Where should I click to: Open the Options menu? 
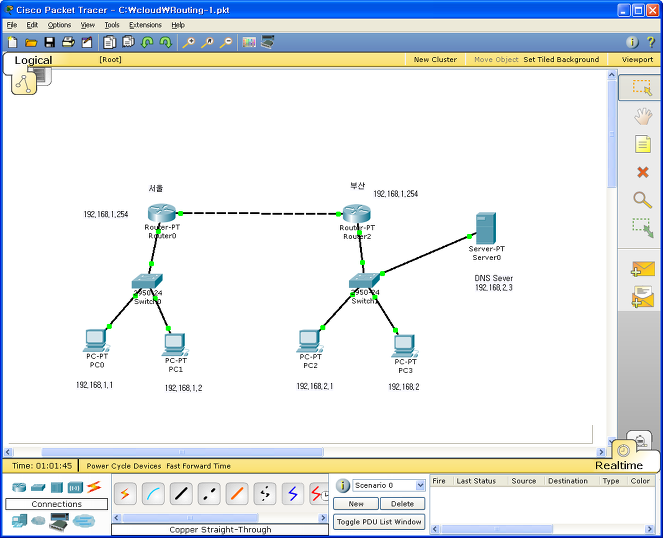pos(59,25)
